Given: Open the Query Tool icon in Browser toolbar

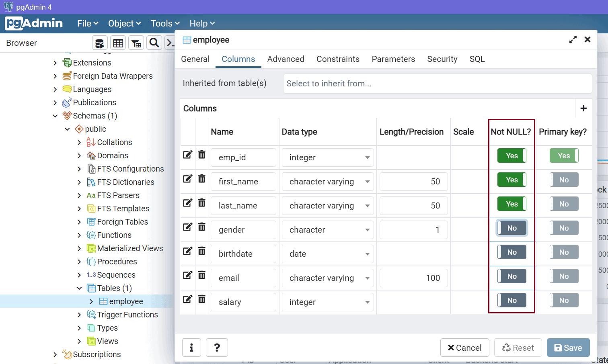Looking at the screenshot, I should coord(99,43).
